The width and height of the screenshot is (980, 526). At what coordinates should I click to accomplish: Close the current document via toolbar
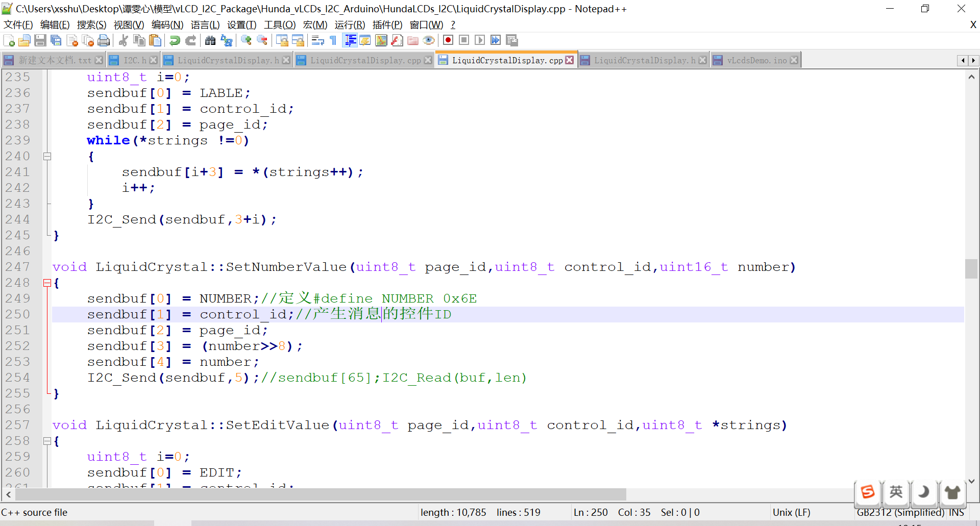[x=72, y=40]
